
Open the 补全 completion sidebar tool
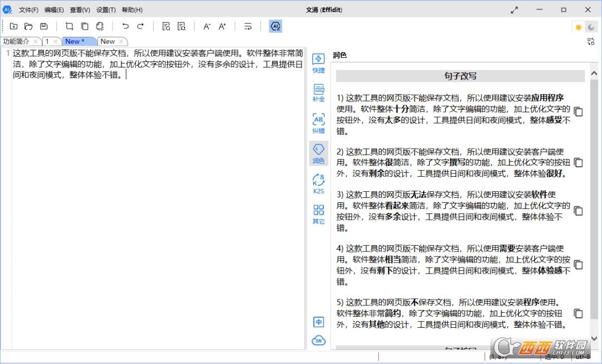pos(319,93)
